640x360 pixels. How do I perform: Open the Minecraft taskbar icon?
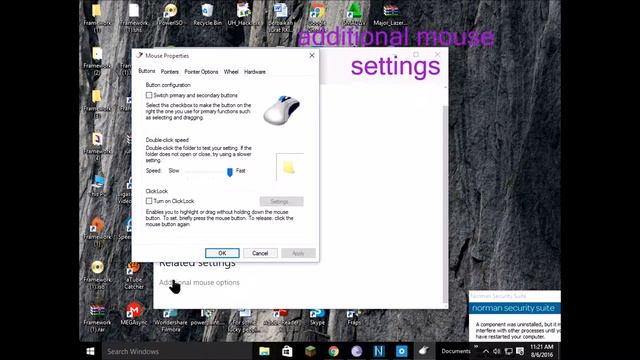coord(310,351)
